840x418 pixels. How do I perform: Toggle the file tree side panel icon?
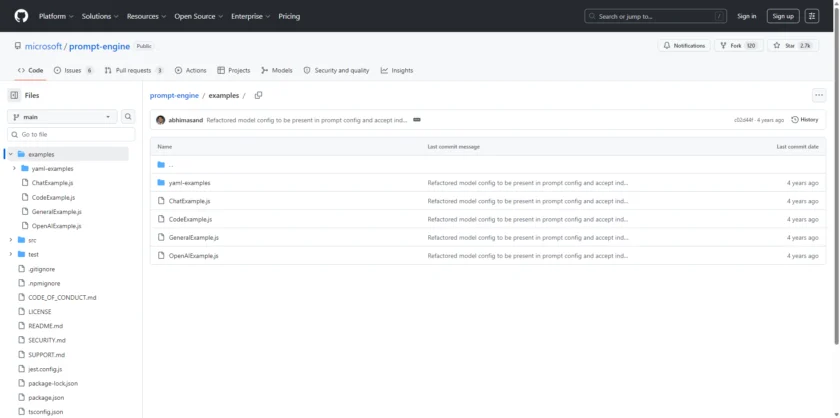[14, 95]
